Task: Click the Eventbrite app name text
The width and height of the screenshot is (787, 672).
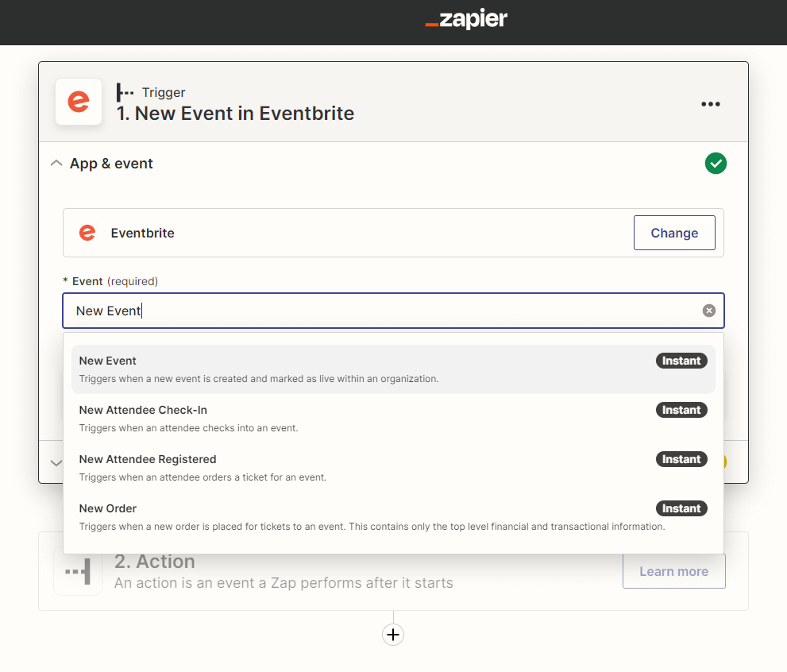Action: click(x=142, y=233)
